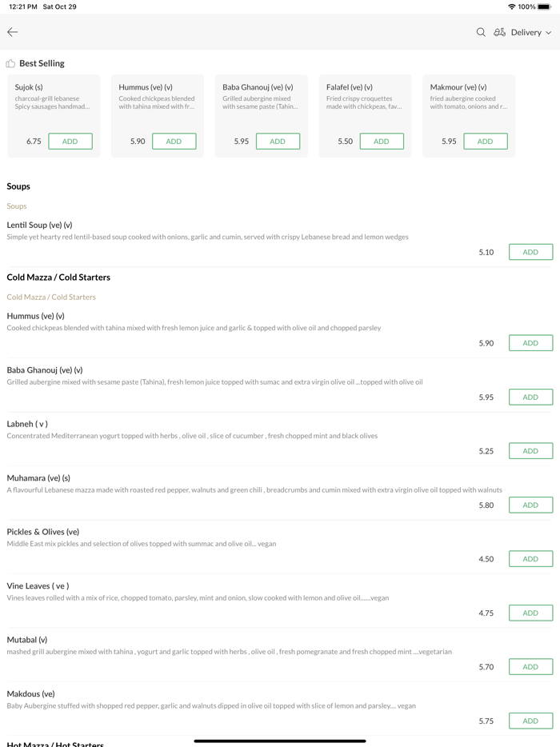Add Labneh to the order
The image size is (560, 747).
coord(530,451)
